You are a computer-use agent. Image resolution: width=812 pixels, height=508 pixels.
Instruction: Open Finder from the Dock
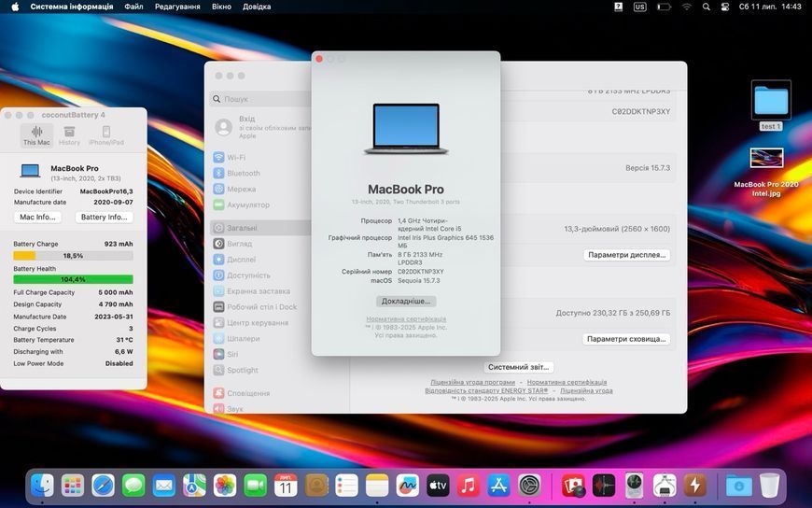click(x=42, y=487)
